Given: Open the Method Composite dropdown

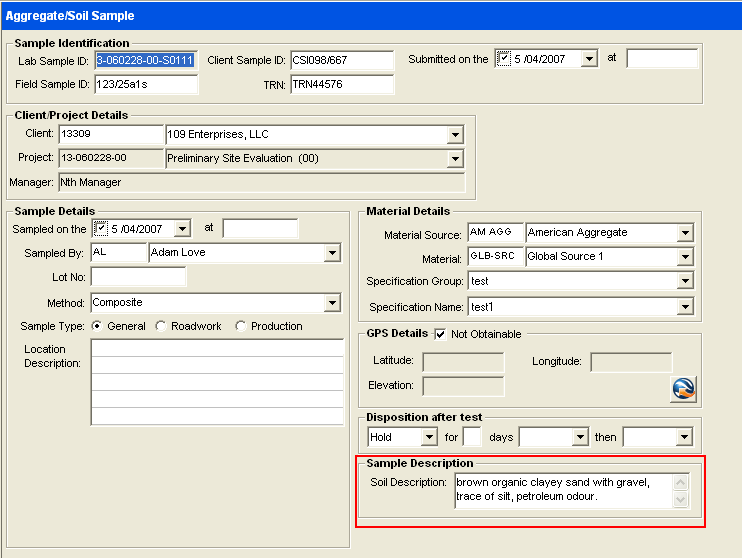Looking at the screenshot, I should coord(332,302).
